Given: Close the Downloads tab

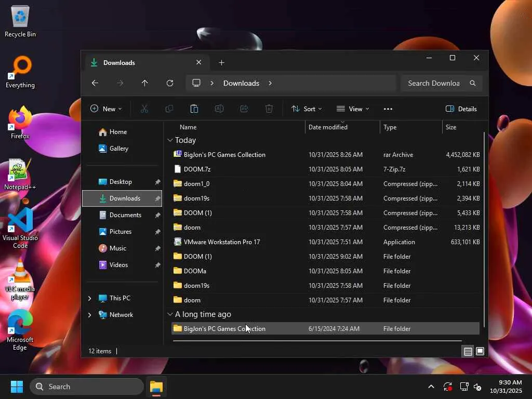Looking at the screenshot, I should [x=199, y=62].
